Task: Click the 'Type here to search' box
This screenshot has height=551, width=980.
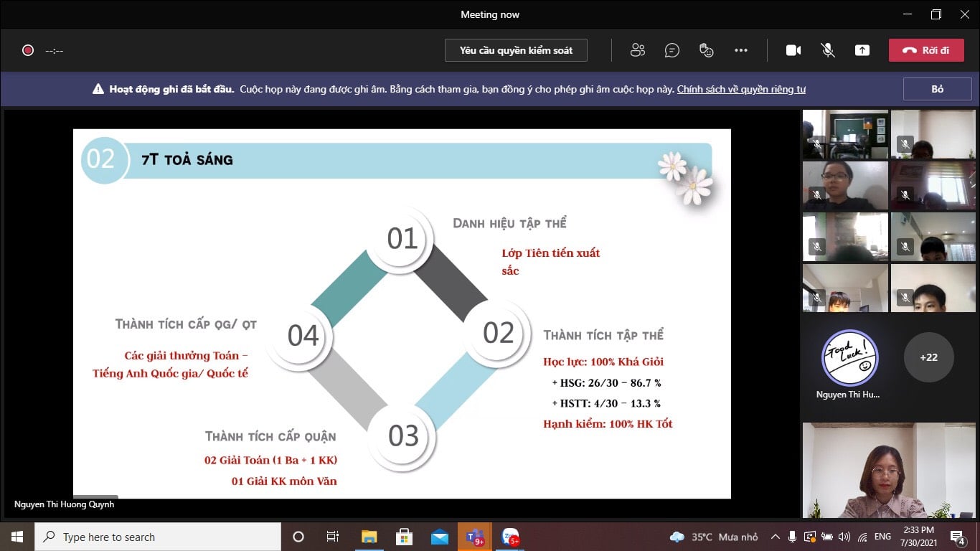Action: [158, 537]
